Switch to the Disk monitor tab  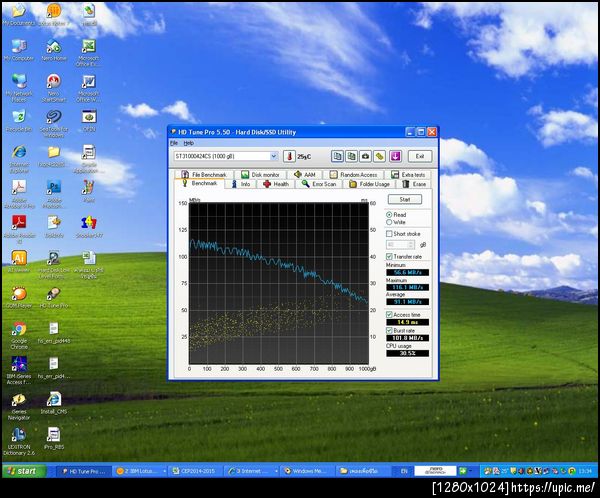point(260,175)
